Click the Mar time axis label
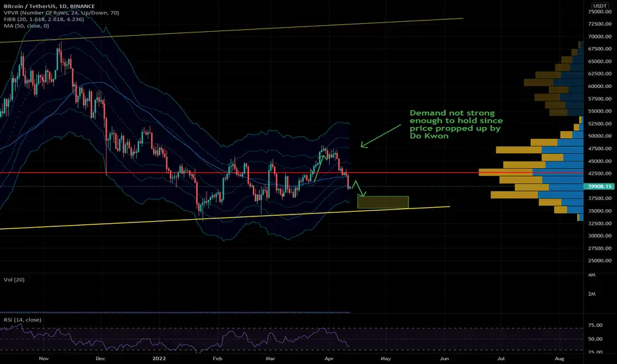This screenshot has width=617, height=364. click(270, 359)
